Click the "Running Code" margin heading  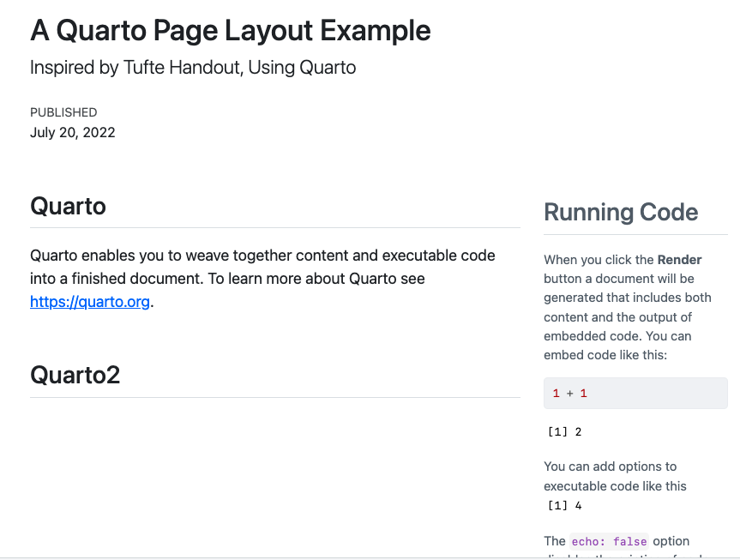click(621, 213)
